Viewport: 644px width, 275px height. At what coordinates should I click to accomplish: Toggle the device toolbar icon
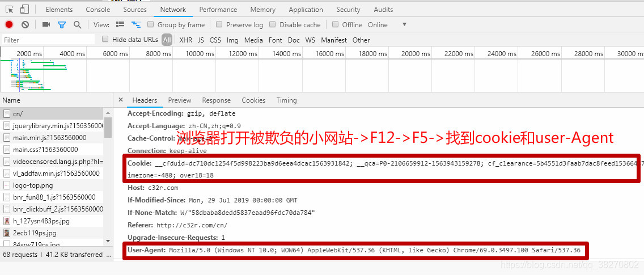[24, 10]
